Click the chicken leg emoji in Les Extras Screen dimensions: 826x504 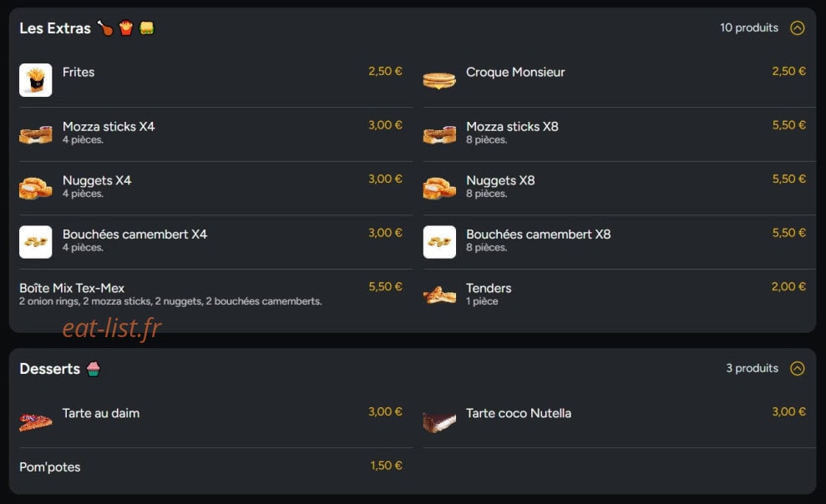(105, 28)
